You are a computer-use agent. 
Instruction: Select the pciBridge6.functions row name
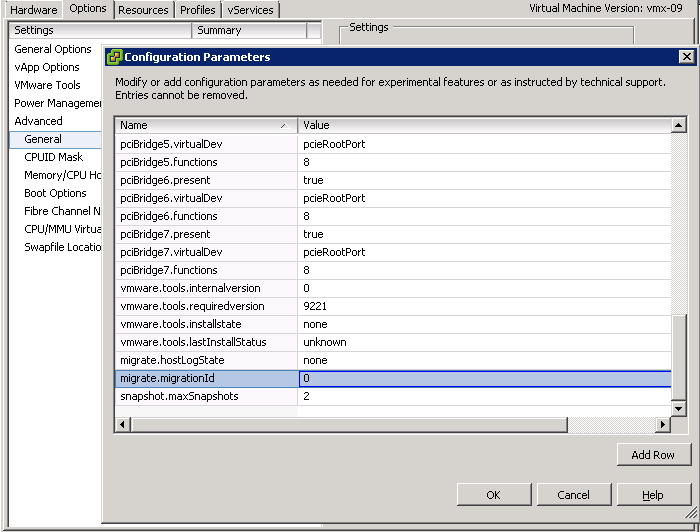click(169, 216)
